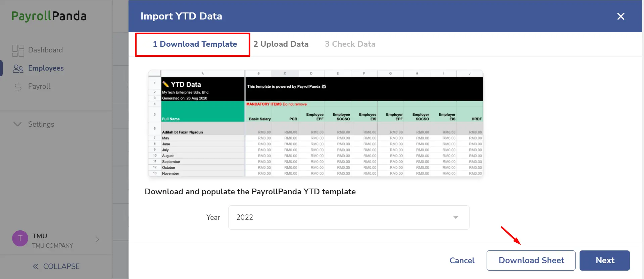Viewport: 644px width, 279px height.
Task: Go to the Upload Data step
Action: [x=281, y=44]
